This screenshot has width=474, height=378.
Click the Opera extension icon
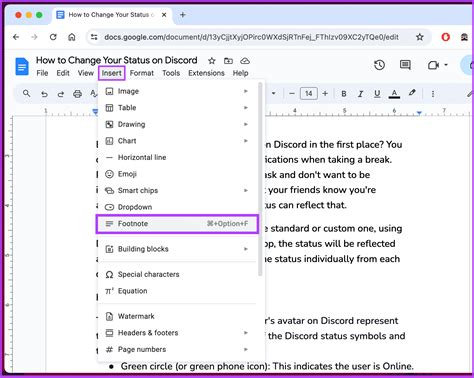point(445,37)
